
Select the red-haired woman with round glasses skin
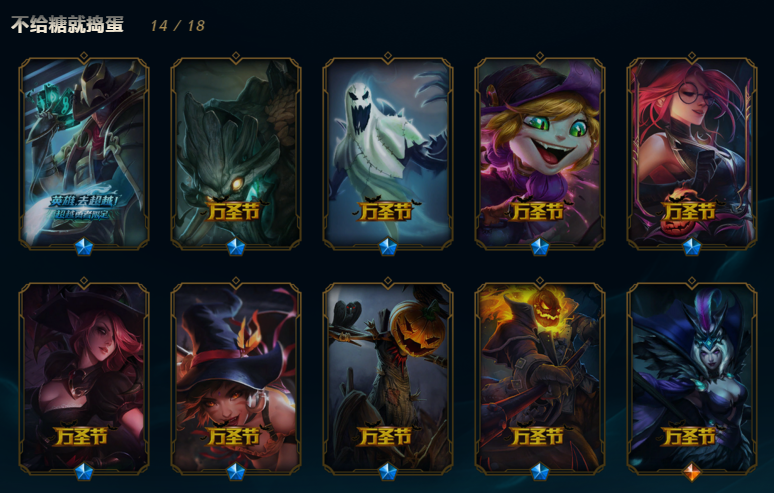coord(692,152)
